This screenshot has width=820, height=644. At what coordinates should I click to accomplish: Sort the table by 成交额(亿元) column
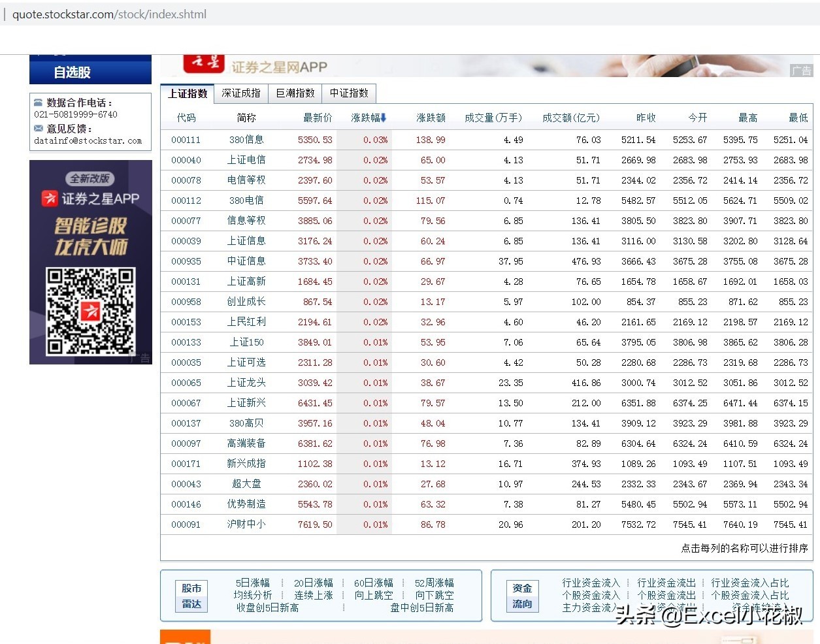(x=572, y=118)
